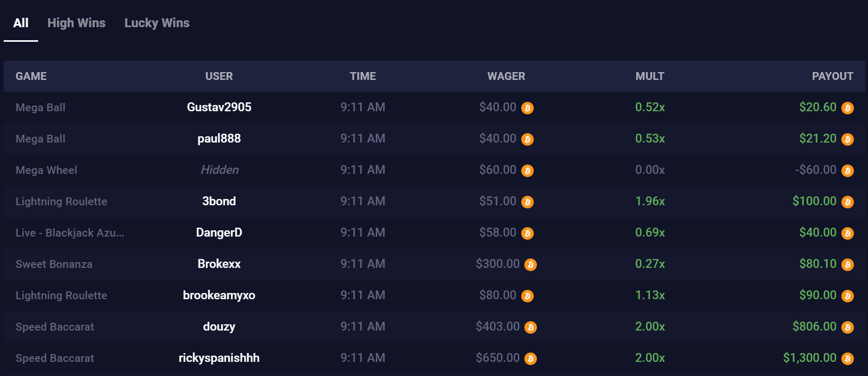868x376 pixels.
Task: Open user brookeamyxo profile
Action: [219, 295]
